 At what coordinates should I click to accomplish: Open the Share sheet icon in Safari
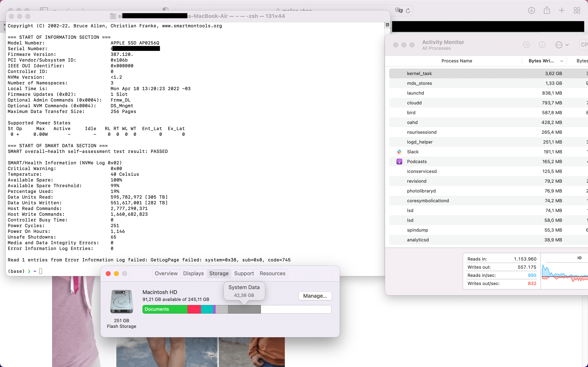click(547, 10)
